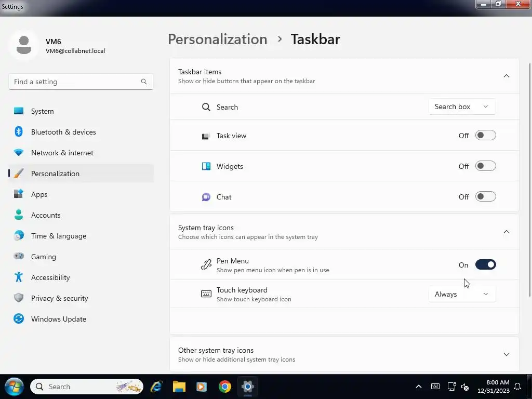Open the media player taskbar icon
The height and width of the screenshot is (399, 532).
pos(202,387)
